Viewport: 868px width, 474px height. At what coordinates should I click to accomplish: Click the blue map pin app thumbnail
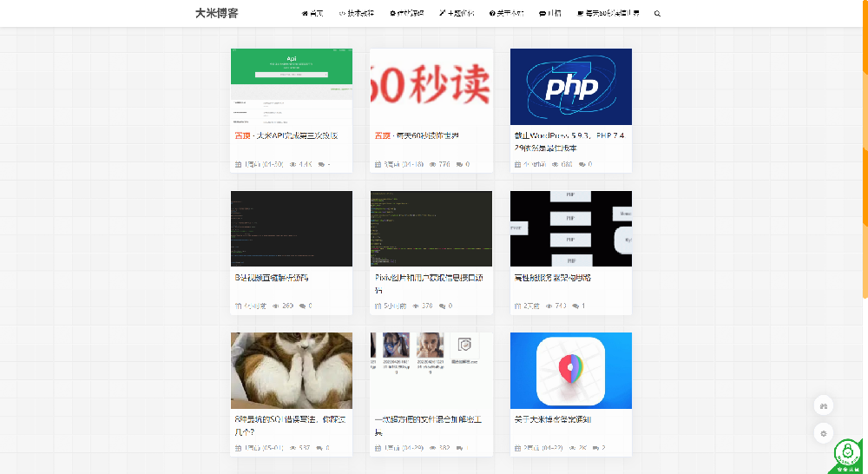(x=571, y=371)
